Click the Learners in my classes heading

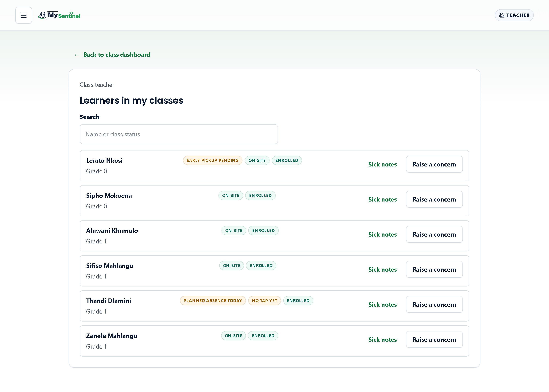click(x=131, y=100)
